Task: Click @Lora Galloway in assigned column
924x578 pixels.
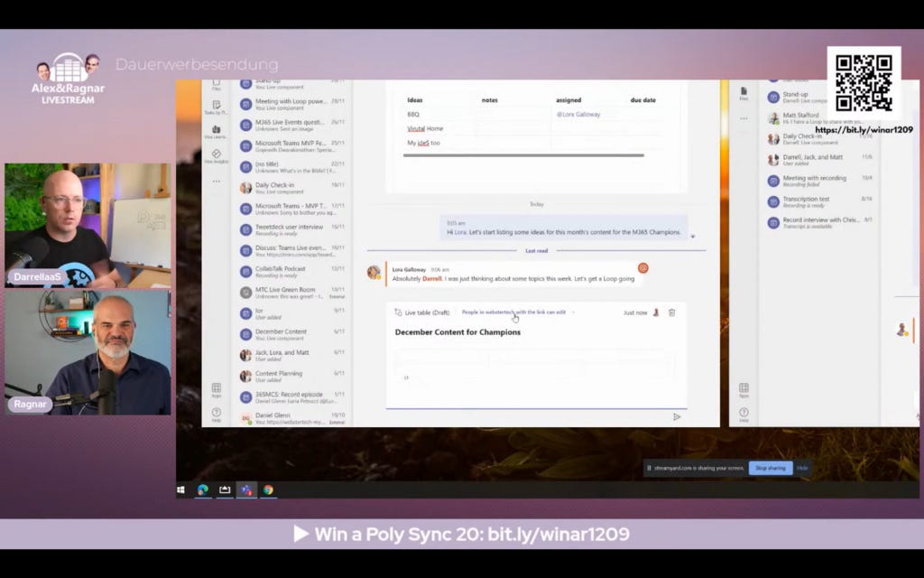Action: pos(578,115)
